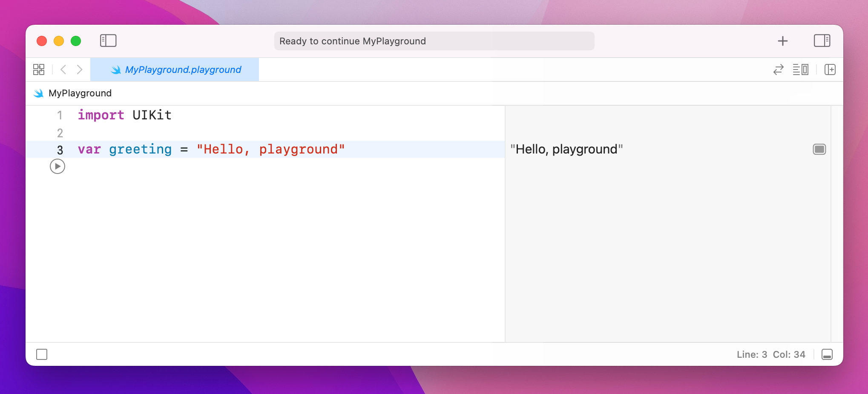The width and height of the screenshot is (868, 394).
Task: Open the adjust editor options icon
Action: (x=799, y=70)
